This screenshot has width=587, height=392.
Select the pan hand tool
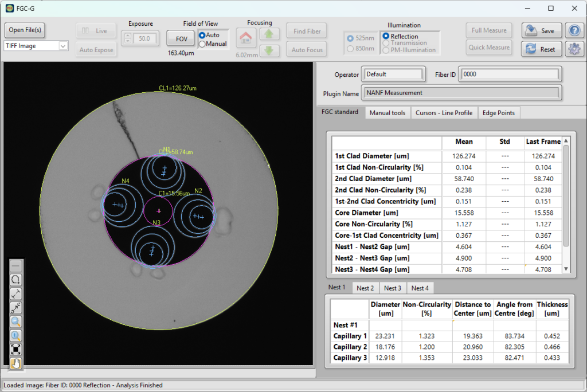(x=15, y=363)
